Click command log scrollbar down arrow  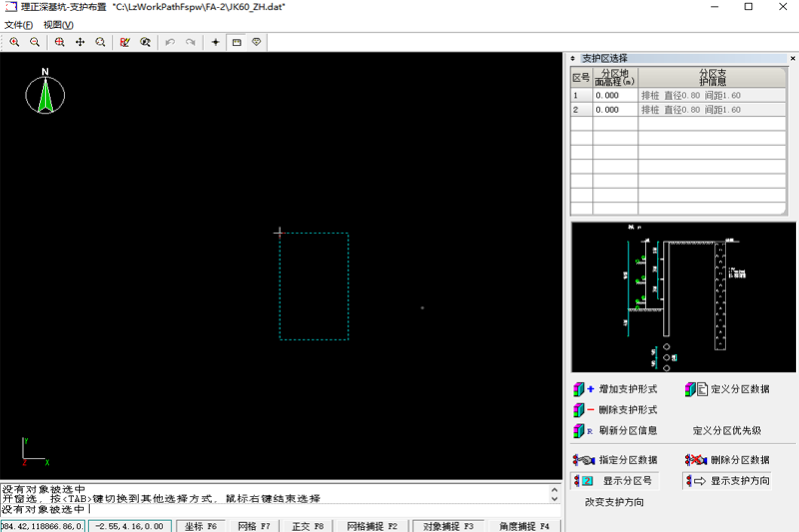click(x=554, y=499)
